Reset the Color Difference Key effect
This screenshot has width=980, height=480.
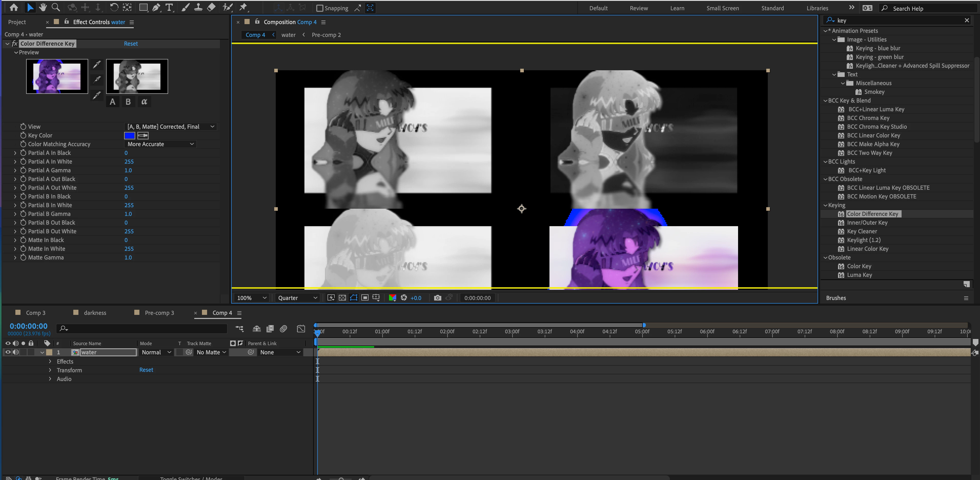coord(130,44)
